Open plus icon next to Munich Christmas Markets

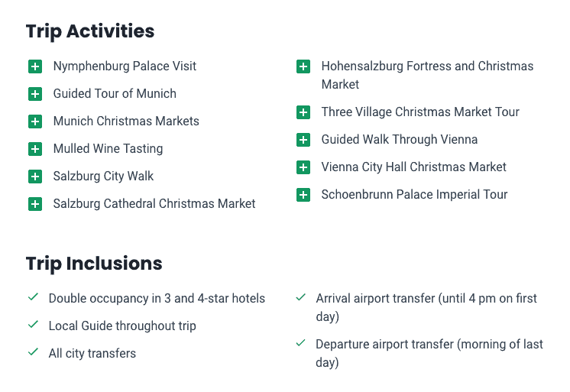pyautogui.click(x=35, y=121)
